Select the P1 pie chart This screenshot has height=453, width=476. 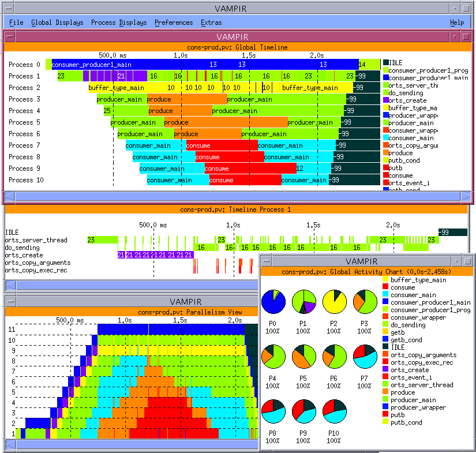(x=304, y=301)
